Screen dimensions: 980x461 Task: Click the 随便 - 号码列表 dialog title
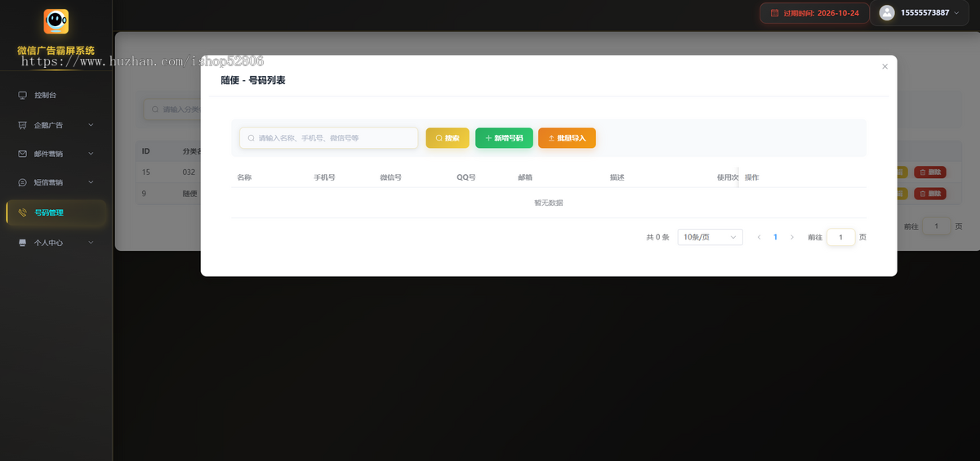click(253, 80)
